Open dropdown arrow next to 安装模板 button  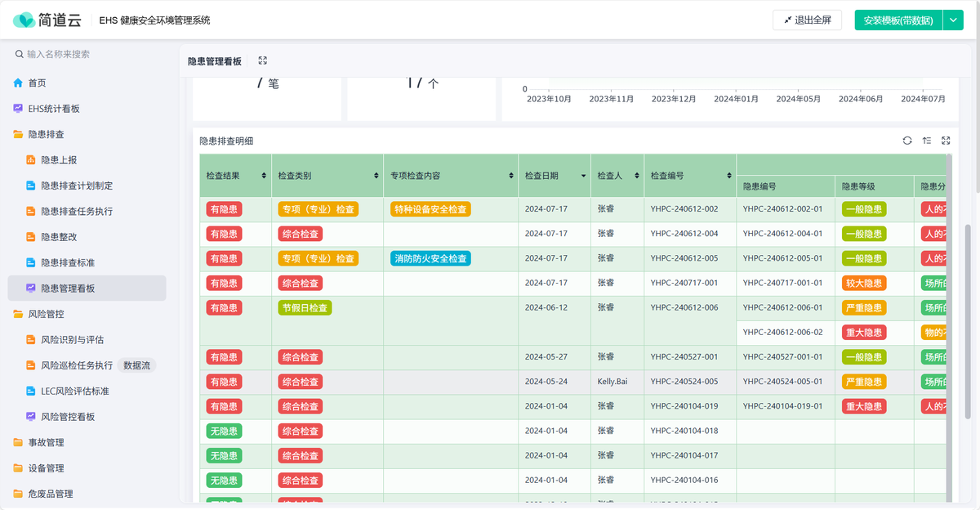pos(953,20)
